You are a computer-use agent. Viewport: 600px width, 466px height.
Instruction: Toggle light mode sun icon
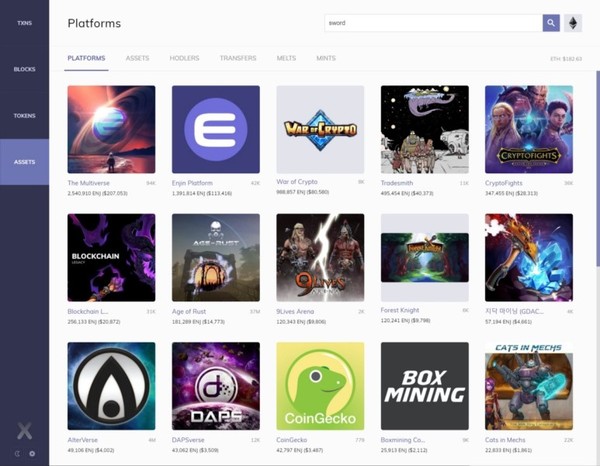click(x=32, y=453)
